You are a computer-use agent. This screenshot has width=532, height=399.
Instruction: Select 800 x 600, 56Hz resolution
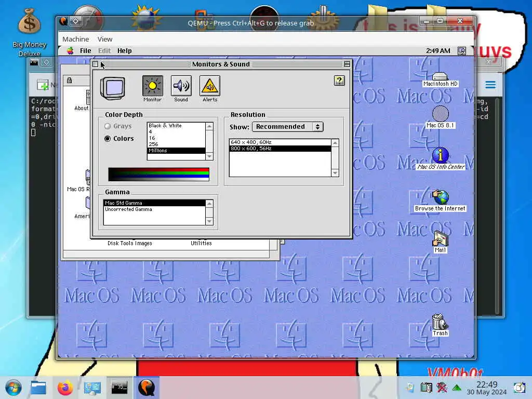tap(280, 149)
